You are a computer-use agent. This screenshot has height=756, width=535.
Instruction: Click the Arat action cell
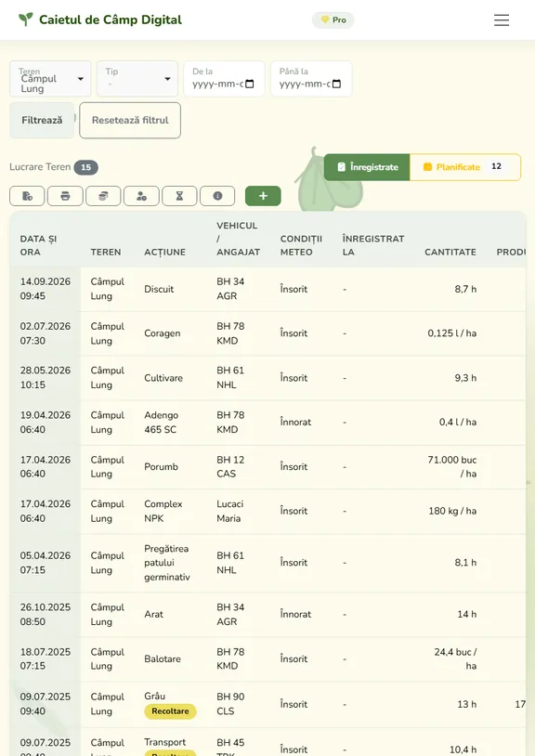click(154, 614)
